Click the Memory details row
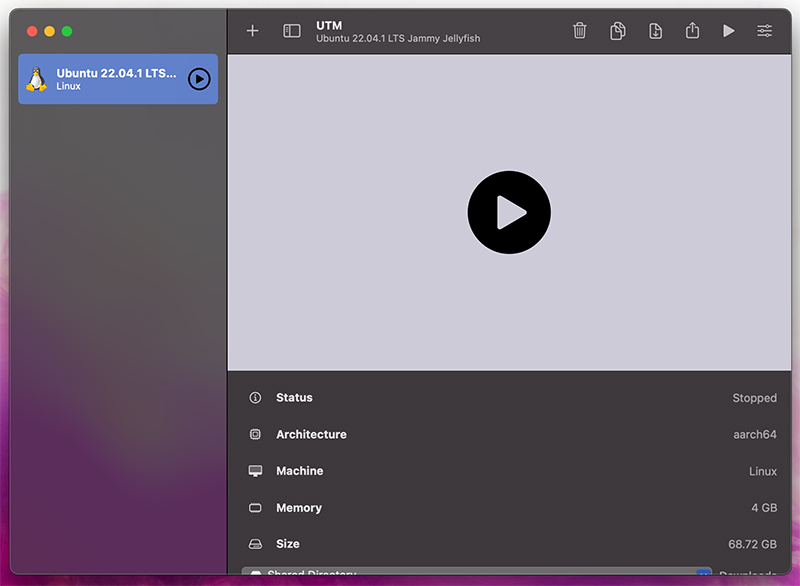The image size is (800, 586). click(x=500, y=507)
